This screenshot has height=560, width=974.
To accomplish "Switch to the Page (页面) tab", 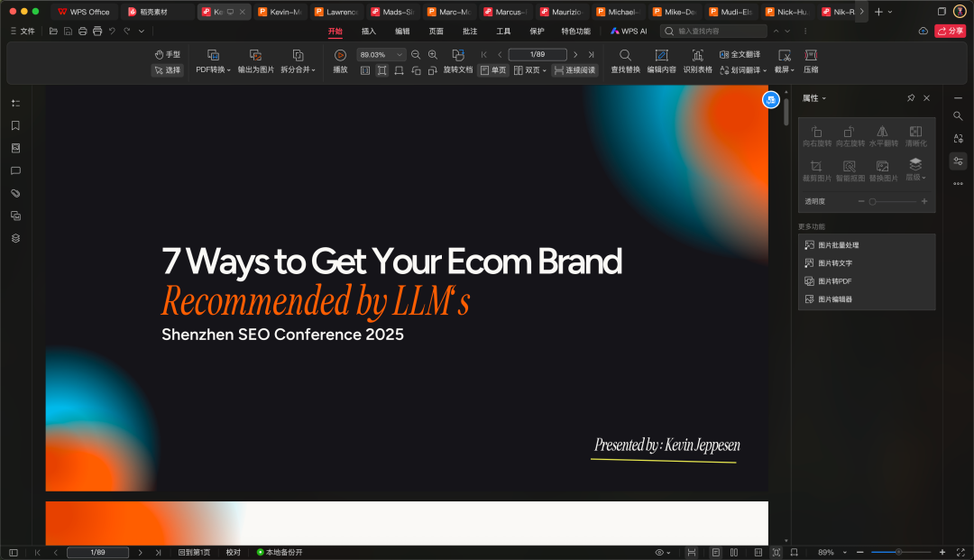I will [436, 31].
